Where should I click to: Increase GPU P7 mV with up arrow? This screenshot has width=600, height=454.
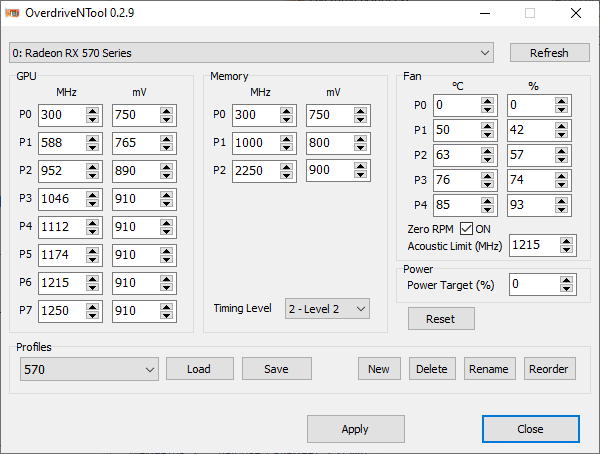click(x=166, y=306)
